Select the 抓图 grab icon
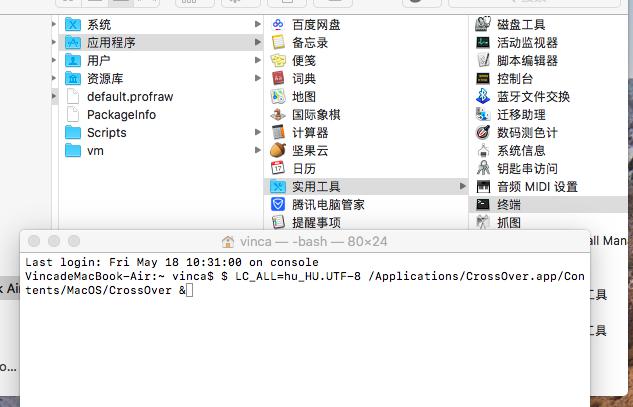633x407 pixels. [483, 222]
